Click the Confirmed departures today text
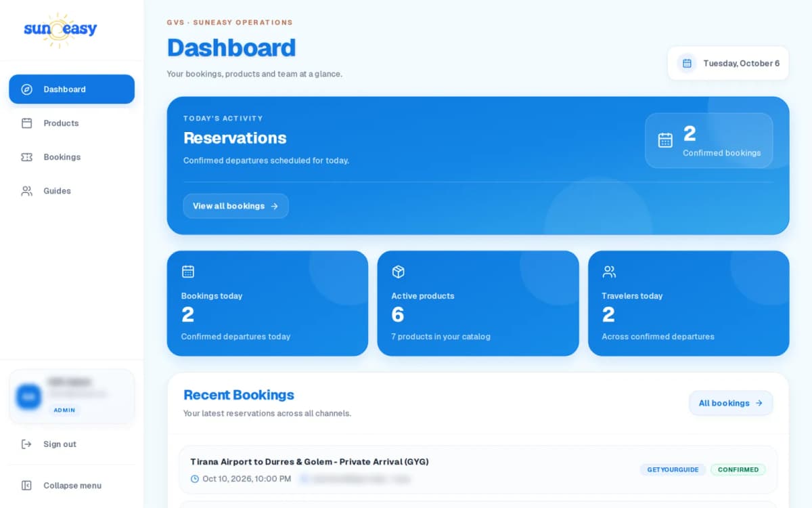 click(x=235, y=337)
